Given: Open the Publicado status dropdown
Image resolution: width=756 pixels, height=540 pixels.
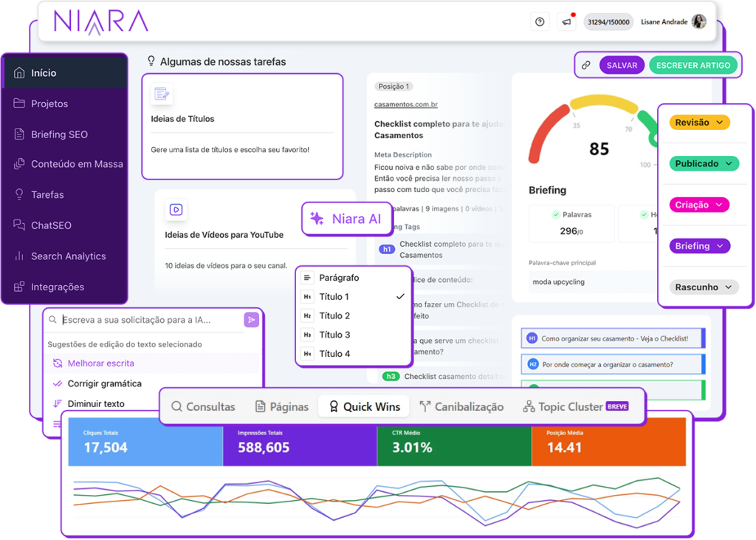Looking at the screenshot, I should tap(704, 163).
